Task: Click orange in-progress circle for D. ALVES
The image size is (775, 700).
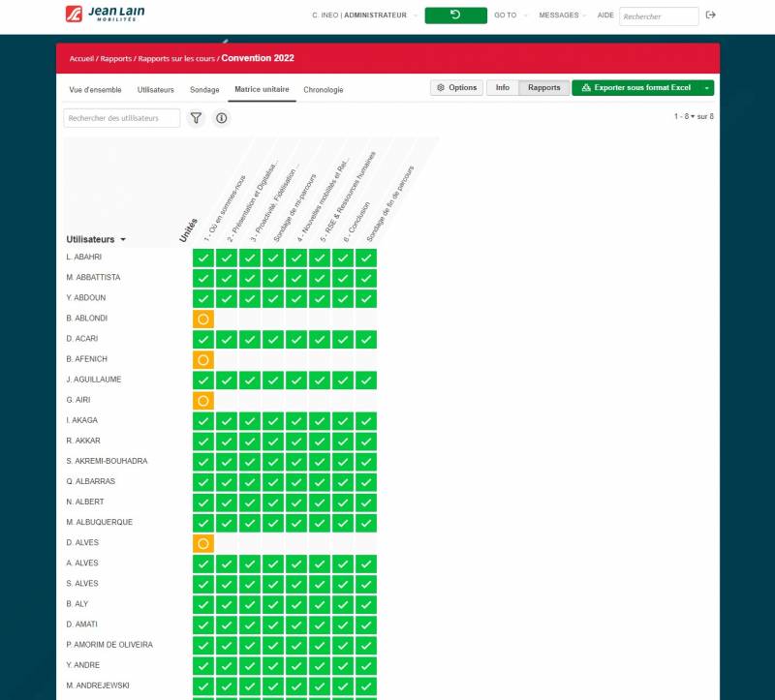Action: [x=202, y=543]
